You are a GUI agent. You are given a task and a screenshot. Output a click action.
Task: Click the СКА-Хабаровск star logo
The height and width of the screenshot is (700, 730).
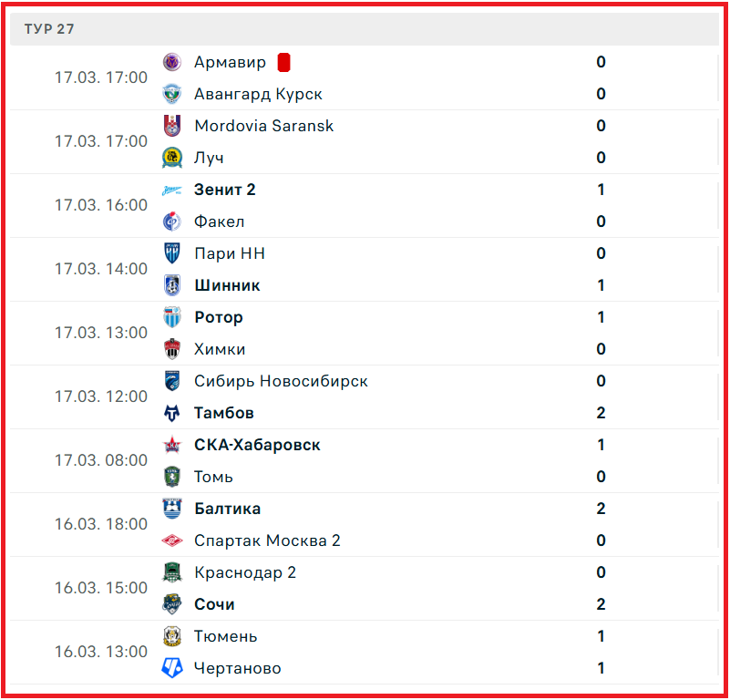pos(172,445)
